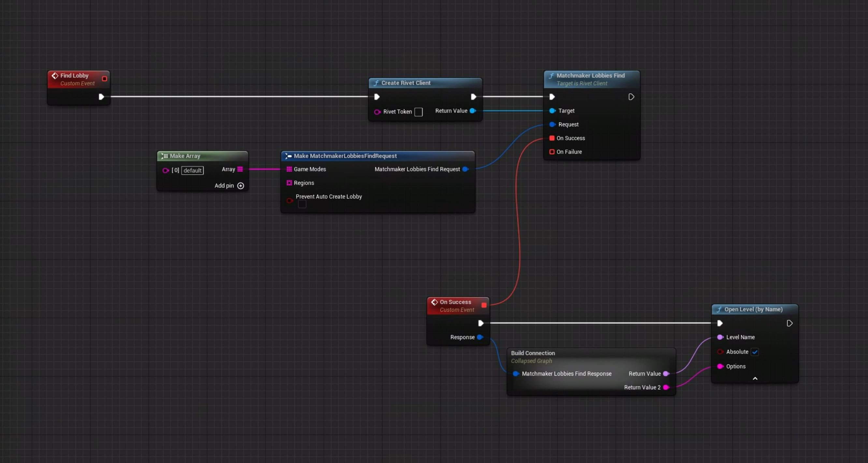Collapse Open Level node advanced pins arrow
Screen dimensions: 868x463
(755, 379)
